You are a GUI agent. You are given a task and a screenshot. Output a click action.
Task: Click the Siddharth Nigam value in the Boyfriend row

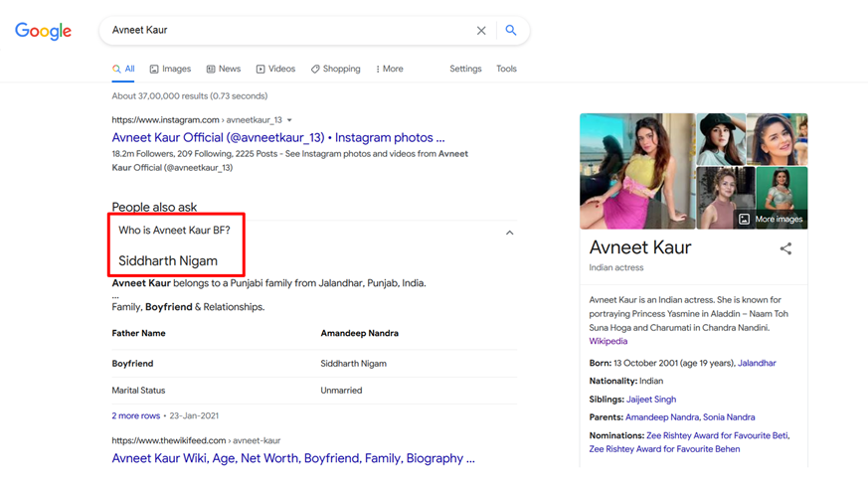click(353, 364)
